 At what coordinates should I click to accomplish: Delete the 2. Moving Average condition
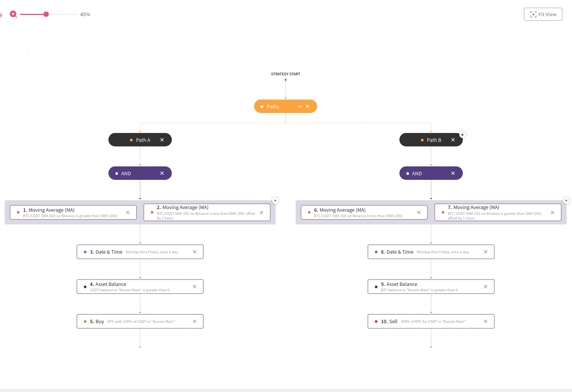point(261,213)
